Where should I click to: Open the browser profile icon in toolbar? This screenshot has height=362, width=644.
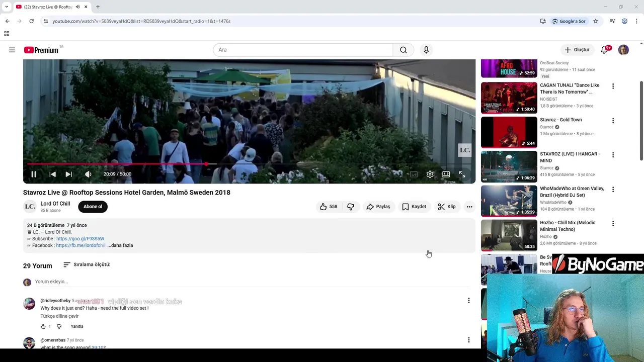click(624, 21)
